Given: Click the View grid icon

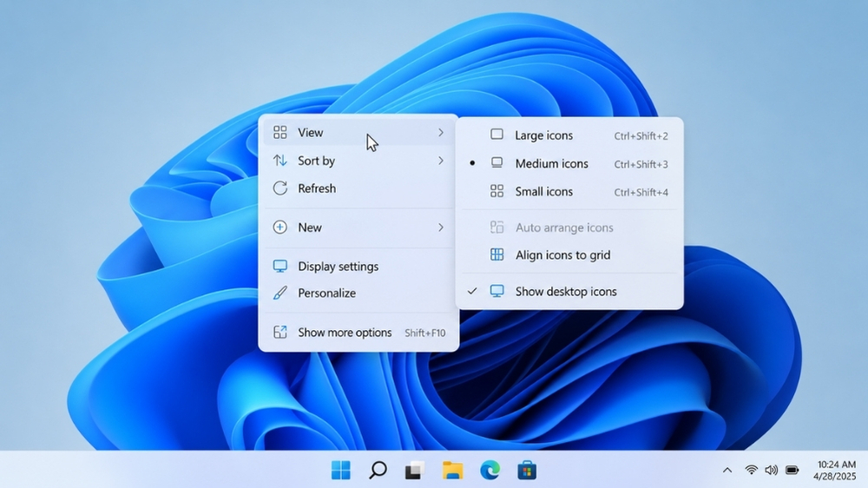Looking at the screenshot, I should point(280,132).
